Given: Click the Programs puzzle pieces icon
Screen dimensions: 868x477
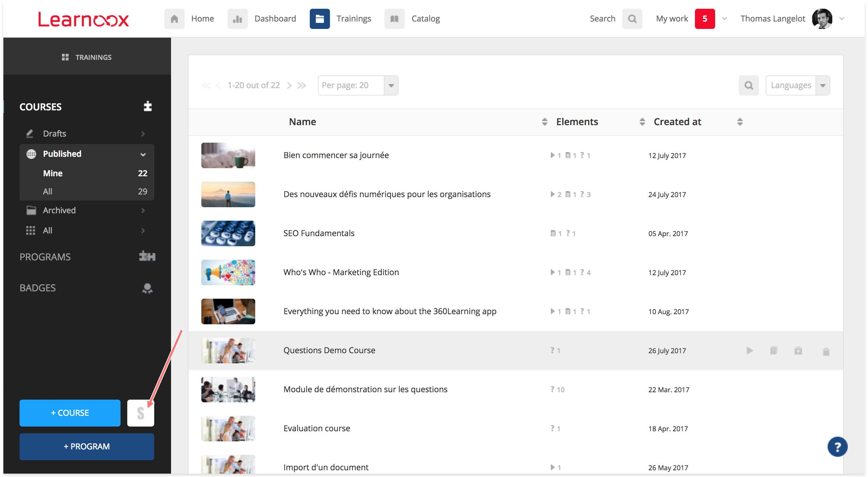Looking at the screenshot, I should coord(147,257).
